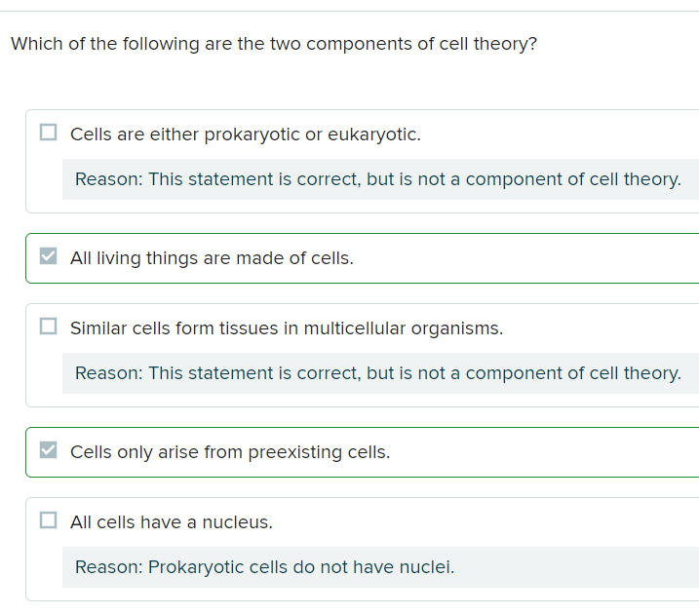Click the 'Prokaryotic cells do not have nuclei' explanation
The height and width of the screenshot is (616, 699).
(x=301, y=567)
